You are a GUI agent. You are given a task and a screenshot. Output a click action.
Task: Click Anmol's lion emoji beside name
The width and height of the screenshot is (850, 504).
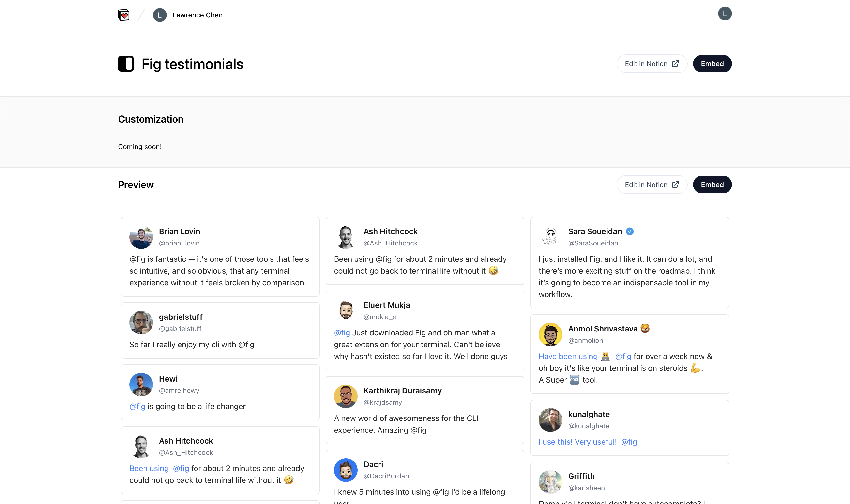click(x=645, y=329)
